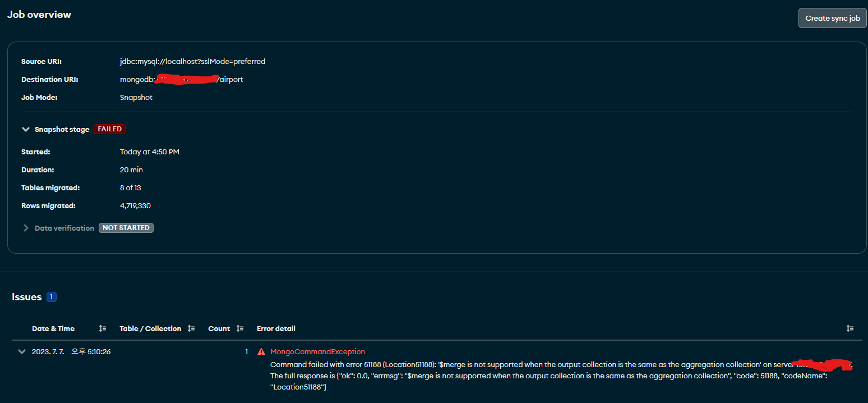The height and width of the screenshot is (403, 868).
Task: Expand the issue row from 2023. 7. 7.
Action: [x=22, y=352]
